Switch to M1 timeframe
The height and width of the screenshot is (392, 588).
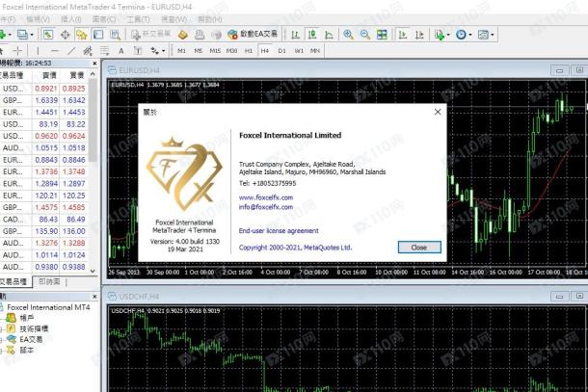181,51
